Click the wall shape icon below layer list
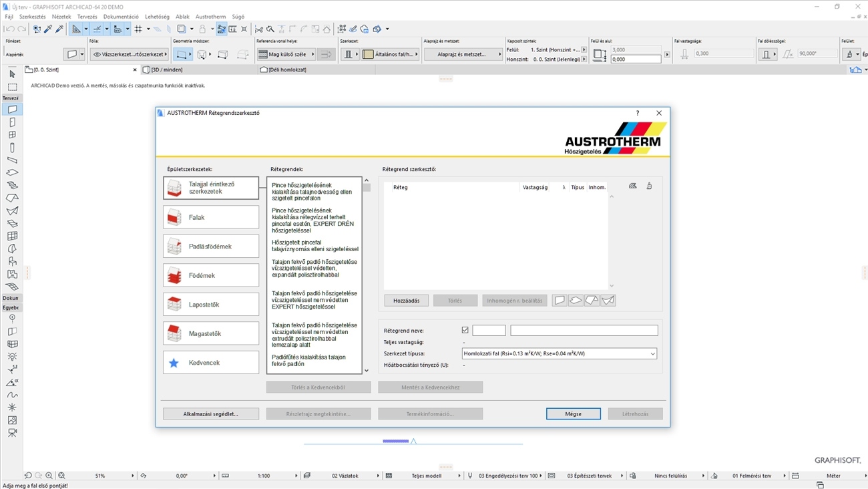The image size is (868, 489). point(560,301)
